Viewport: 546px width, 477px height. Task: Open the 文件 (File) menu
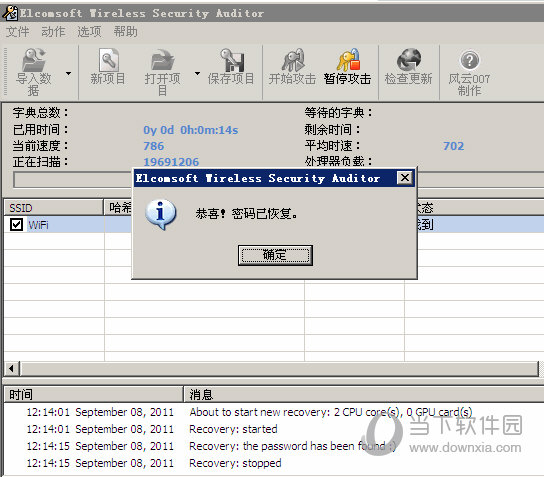tap(17, 32)
